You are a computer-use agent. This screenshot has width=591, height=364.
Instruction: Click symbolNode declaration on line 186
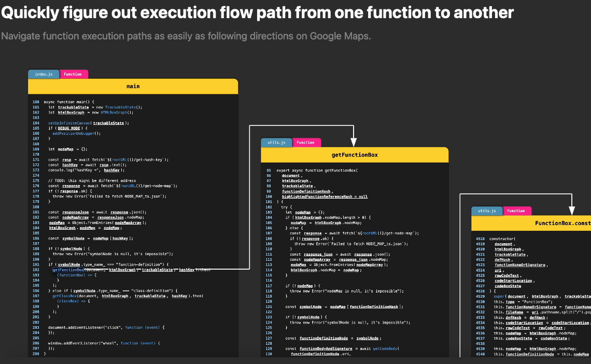[x=73, y=239]
